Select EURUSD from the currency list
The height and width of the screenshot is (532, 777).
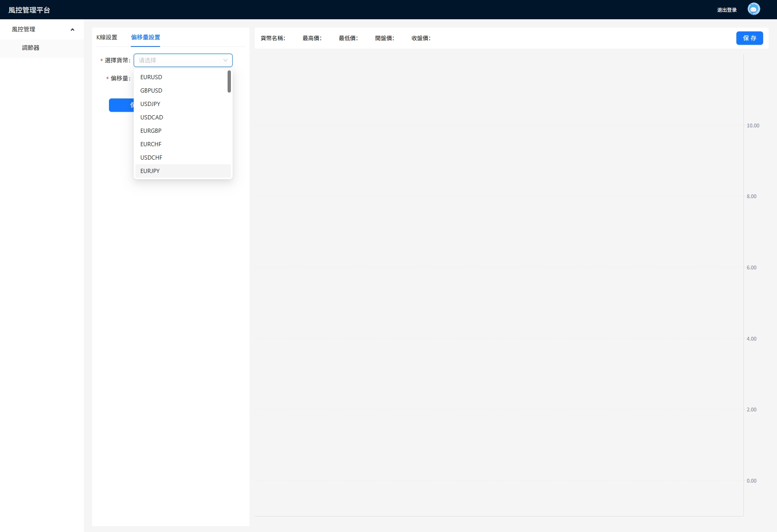151,77
